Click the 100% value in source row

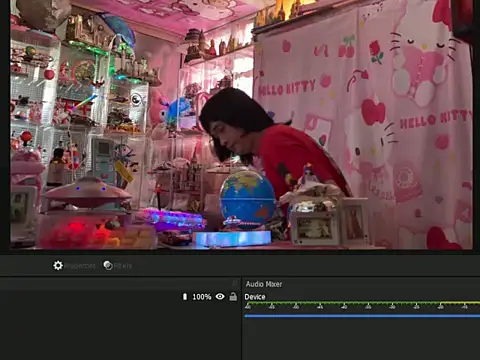202,297
